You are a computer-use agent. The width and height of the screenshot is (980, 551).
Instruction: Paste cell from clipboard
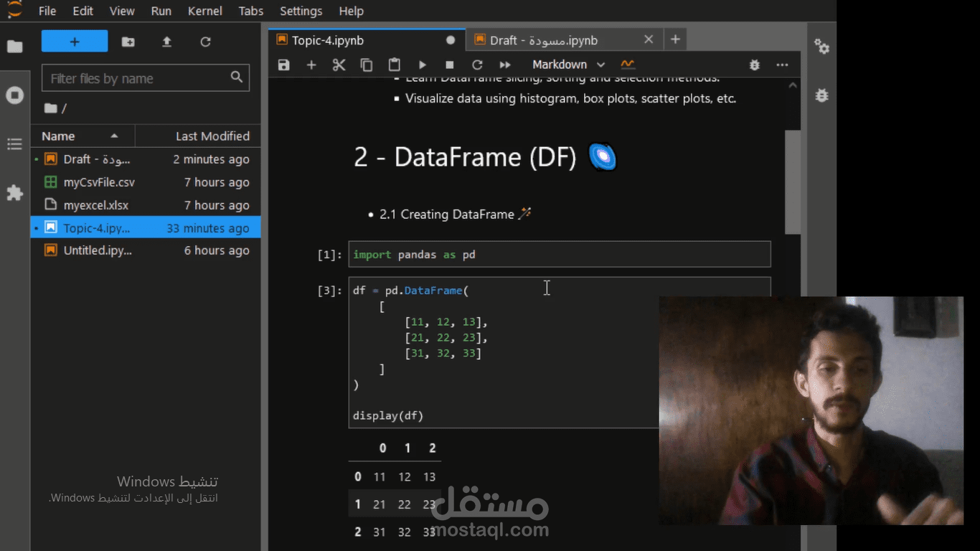tap(395, 65)
